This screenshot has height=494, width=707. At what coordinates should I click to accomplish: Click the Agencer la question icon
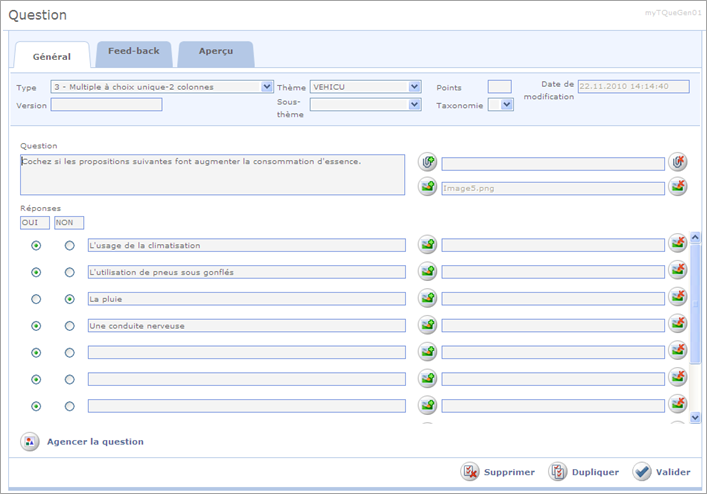point(29,441)
